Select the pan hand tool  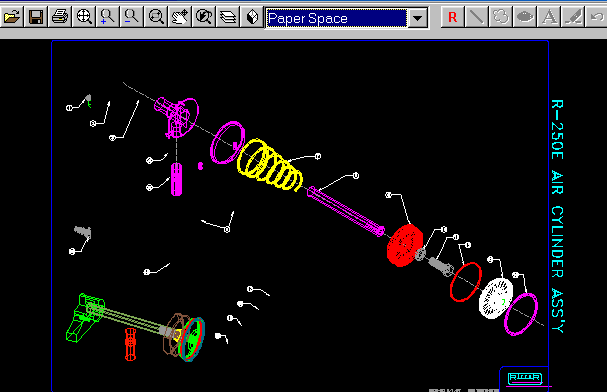(180, 17)
